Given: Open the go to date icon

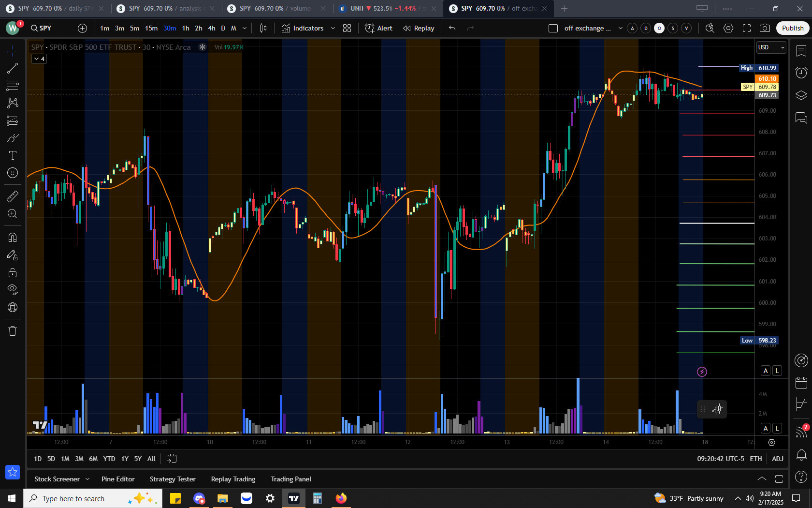Looking at the screenshot, I should click(x=172, y=458).
